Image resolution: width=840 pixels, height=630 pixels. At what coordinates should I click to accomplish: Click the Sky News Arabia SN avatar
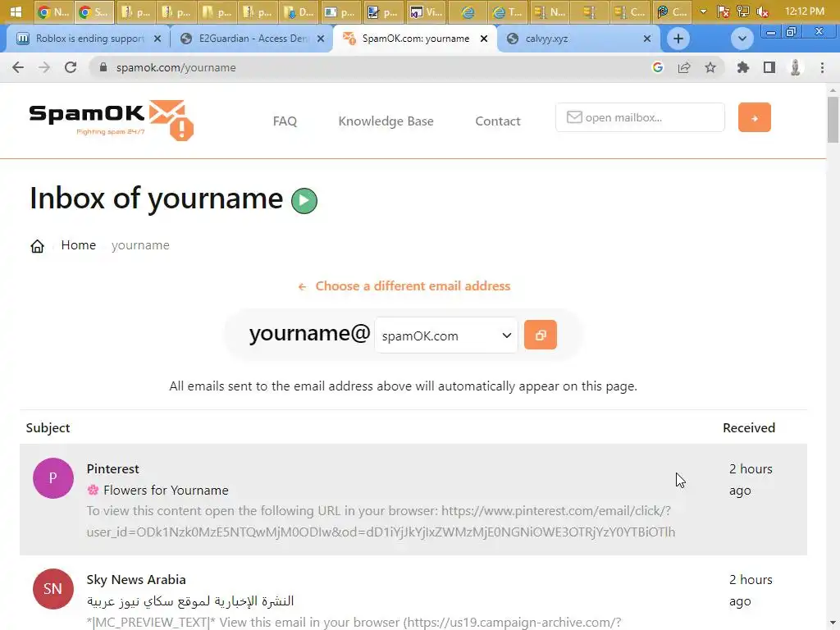53,589
